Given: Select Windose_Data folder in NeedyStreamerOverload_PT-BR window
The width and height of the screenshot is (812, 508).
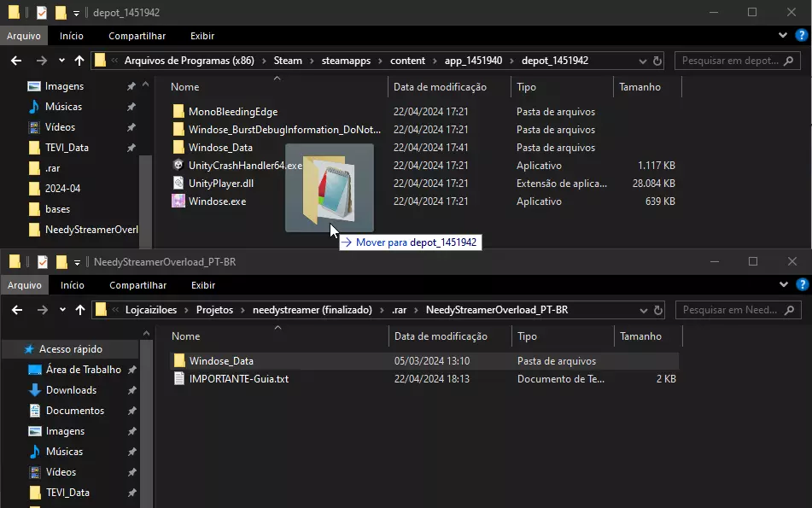Looking at the screenshot, I should click(x=424, y=361).
